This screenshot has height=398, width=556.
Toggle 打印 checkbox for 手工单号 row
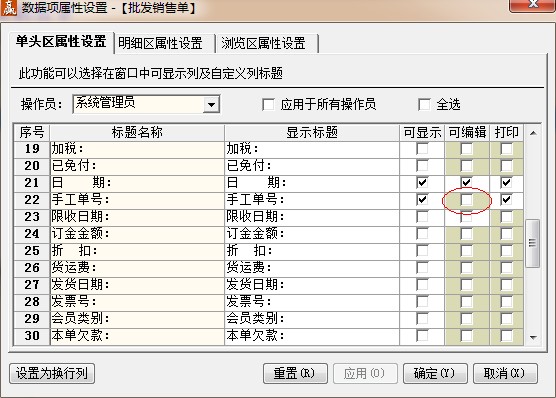506,200
